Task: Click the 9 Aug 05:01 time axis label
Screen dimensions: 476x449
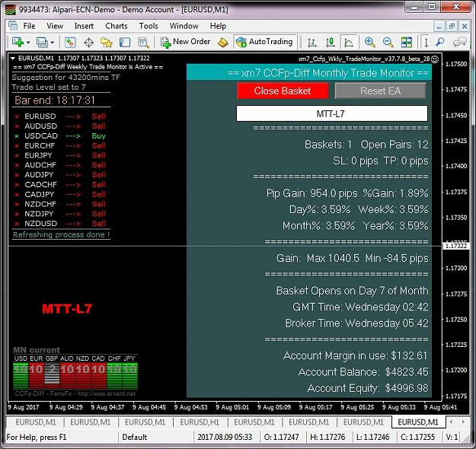Action: click(x=232, y=407)
